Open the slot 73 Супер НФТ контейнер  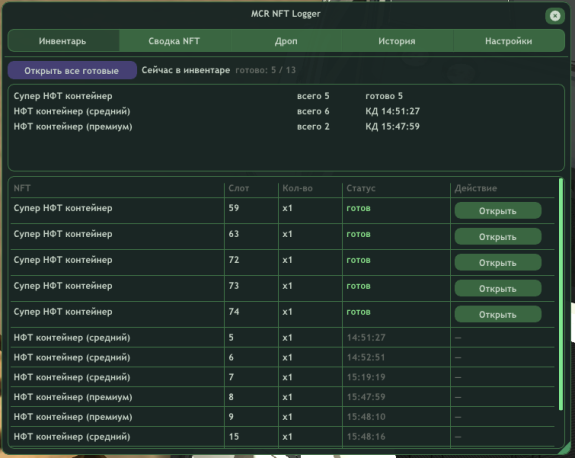click(498, 289)
